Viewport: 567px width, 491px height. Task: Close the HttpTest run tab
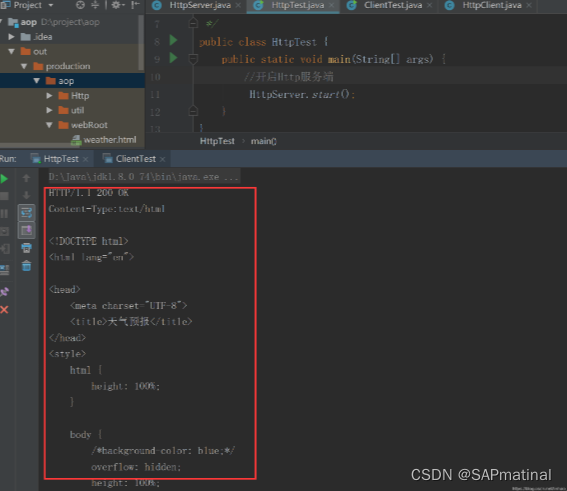(85, 159)
